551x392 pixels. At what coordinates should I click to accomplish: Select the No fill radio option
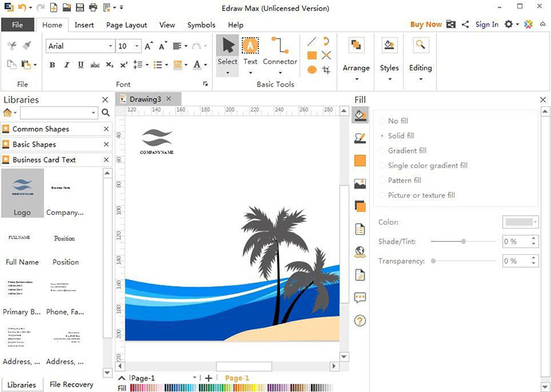tap(383, 121)
